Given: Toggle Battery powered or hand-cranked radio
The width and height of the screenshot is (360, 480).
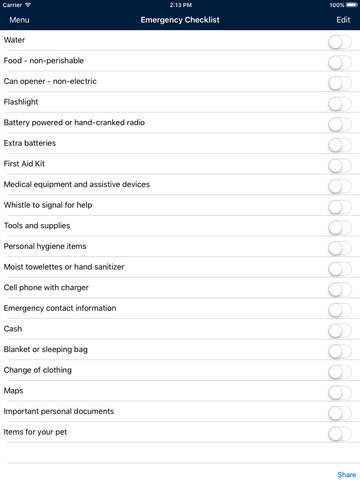Looking at the screenshot, I should coord(340,125).
